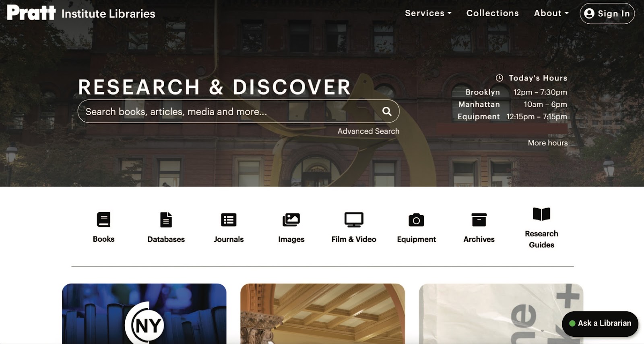Select the Equipment hours row
Image resolution: width=644 pixels, height=344 pixels.
(512, 117)
